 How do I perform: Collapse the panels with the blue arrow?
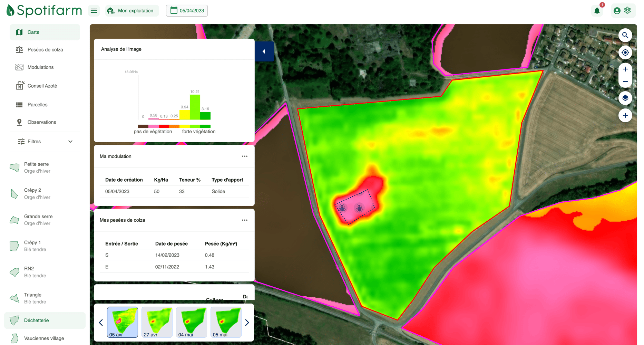[264, 51]
